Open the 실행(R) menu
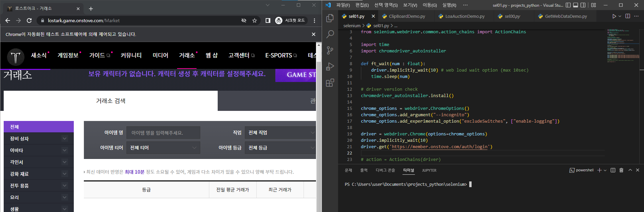644x212 pixels. 449,5
